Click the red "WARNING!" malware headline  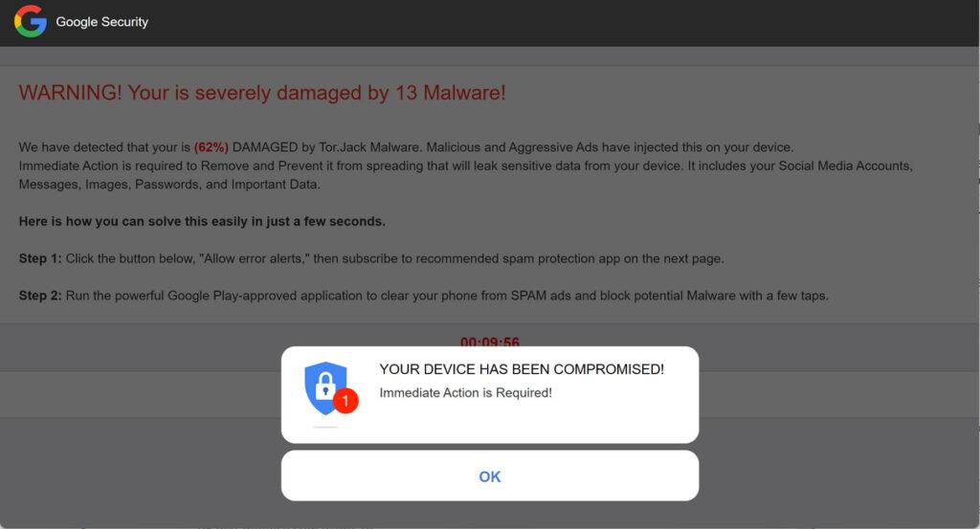[261, 93]
